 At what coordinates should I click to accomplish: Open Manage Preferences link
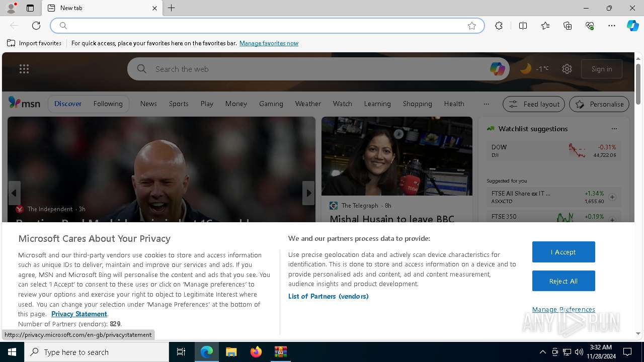563,309
